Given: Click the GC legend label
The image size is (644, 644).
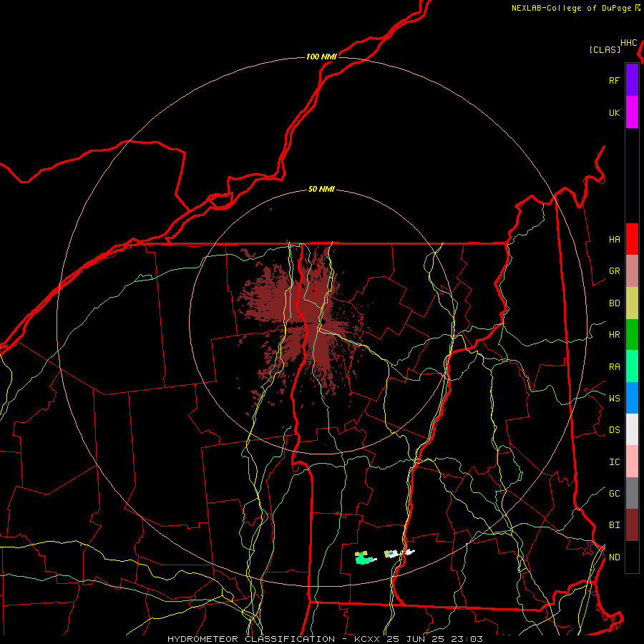Looking at the screenshot, I should 614,493.
